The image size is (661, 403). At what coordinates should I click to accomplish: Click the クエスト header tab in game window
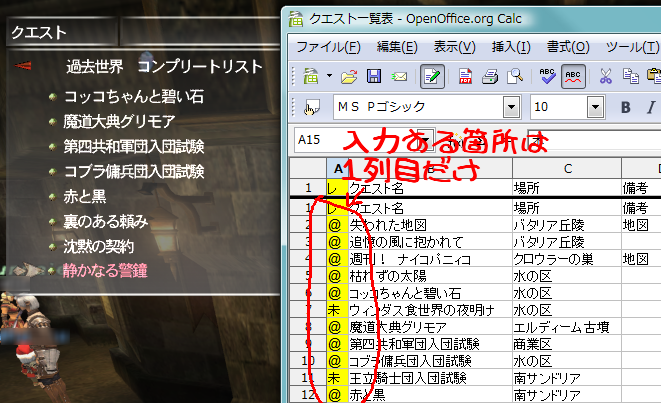(62, 32)
